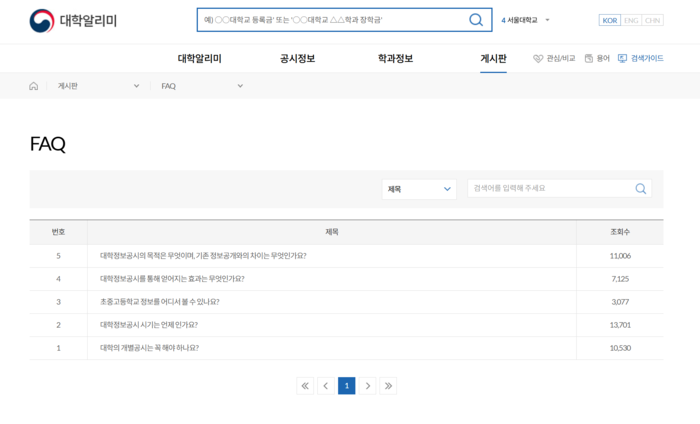
Task: Click view count 11,006
Action: [x=620, y=256]
